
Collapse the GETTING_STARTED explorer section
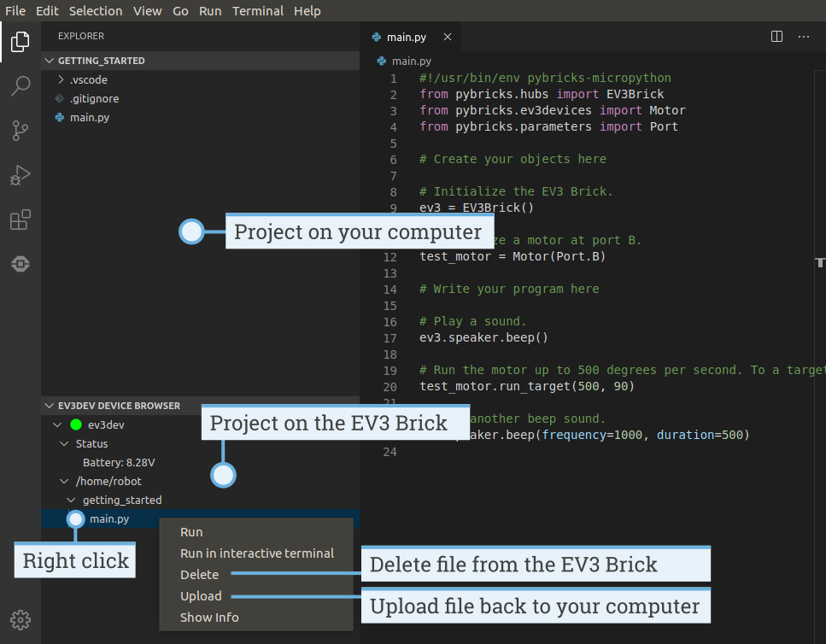101,61
